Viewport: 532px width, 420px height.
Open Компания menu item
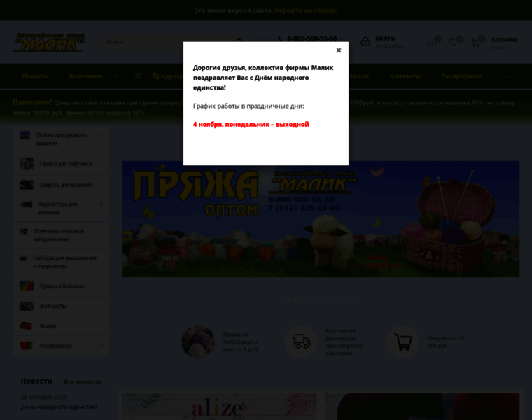coord(85,76)
